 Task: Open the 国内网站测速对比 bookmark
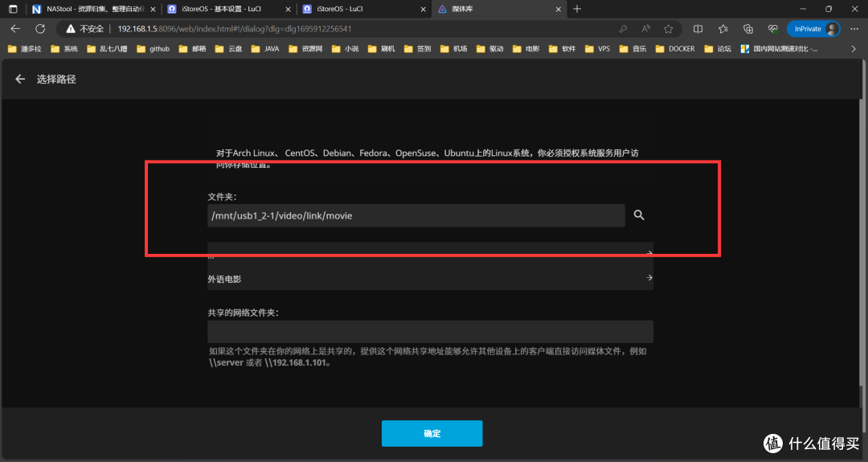pyautogui.click(x=780, y=49)
